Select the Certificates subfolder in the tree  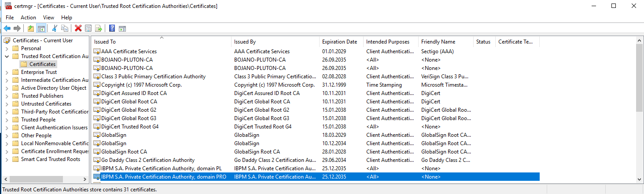pos(43,64)
